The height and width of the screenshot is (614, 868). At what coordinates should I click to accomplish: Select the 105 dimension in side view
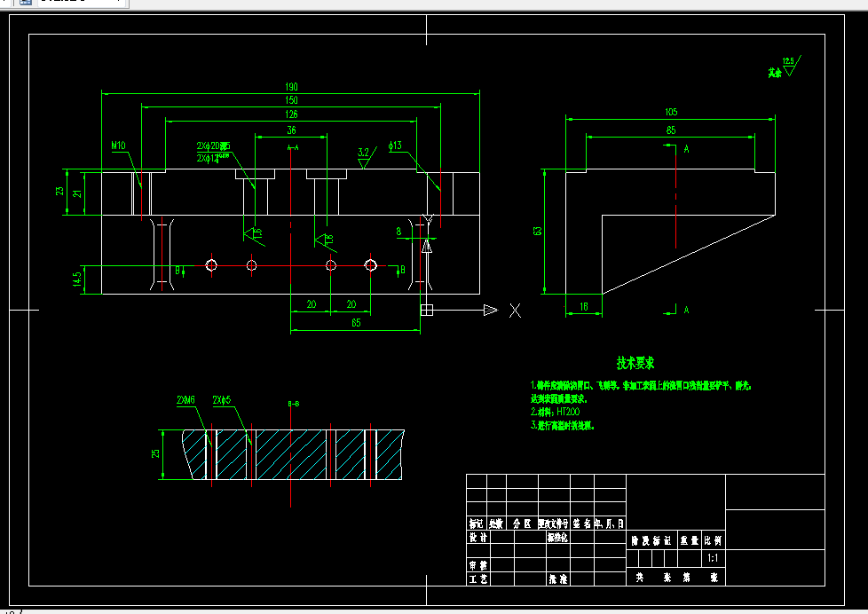click(671, 112)
